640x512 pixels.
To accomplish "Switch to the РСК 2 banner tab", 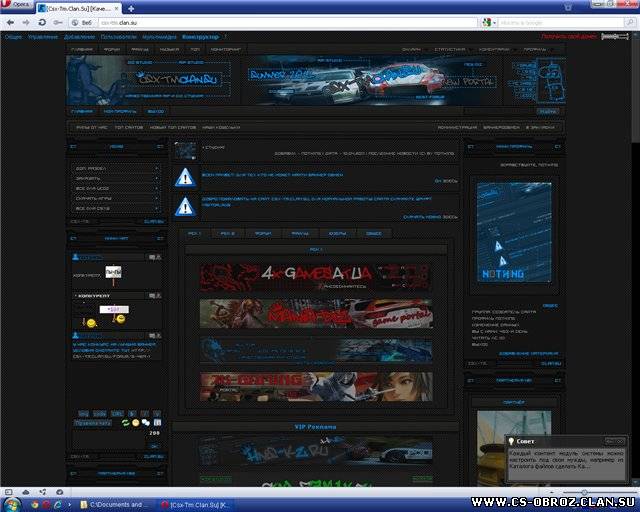I will tap(228, 233).
